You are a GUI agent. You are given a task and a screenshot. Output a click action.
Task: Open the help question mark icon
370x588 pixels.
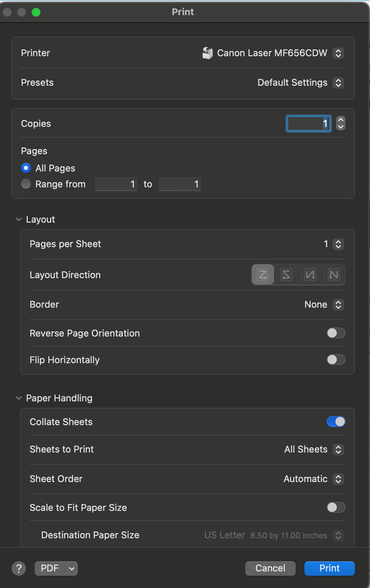pyautogui.click(x=18, y=568)
